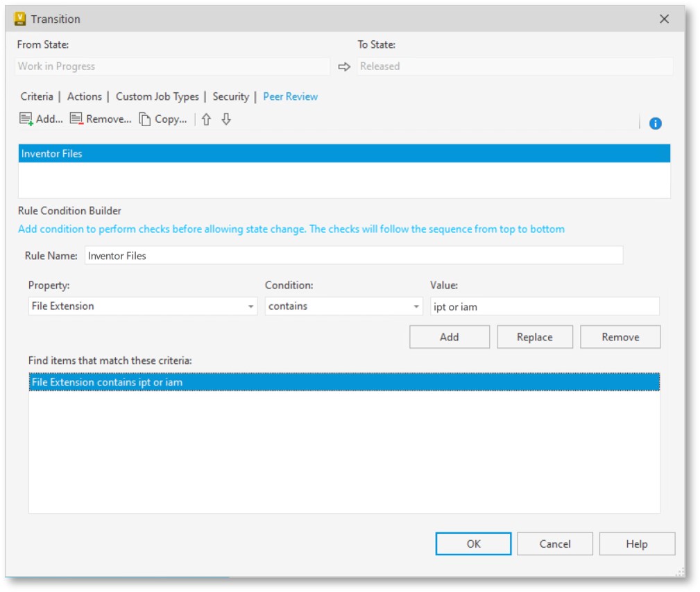This screenshot has width=700, height=592.
Task: Select criteria row File Extension contains ipt or iam
Action: tap(344, 382)
